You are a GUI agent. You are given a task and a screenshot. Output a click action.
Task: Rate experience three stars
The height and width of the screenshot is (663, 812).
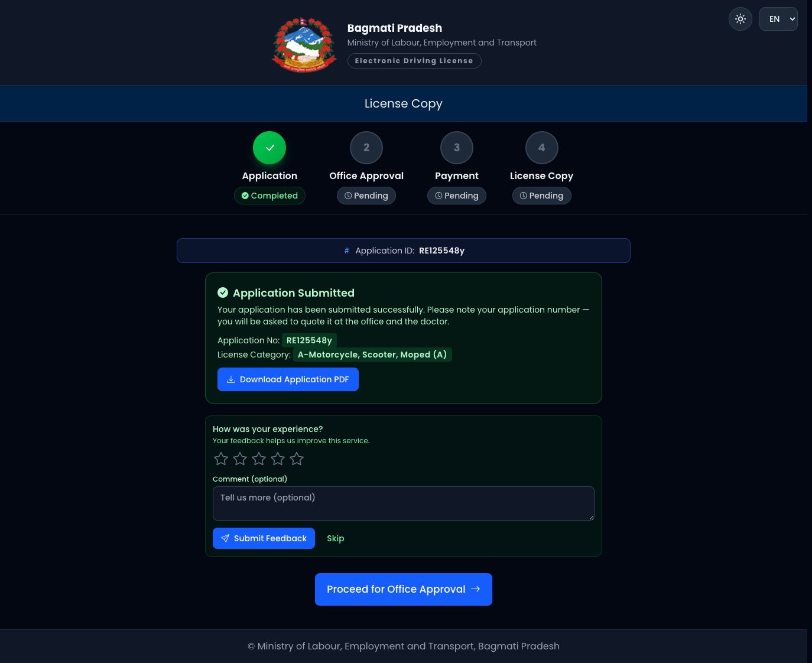(x=259, y=459)
